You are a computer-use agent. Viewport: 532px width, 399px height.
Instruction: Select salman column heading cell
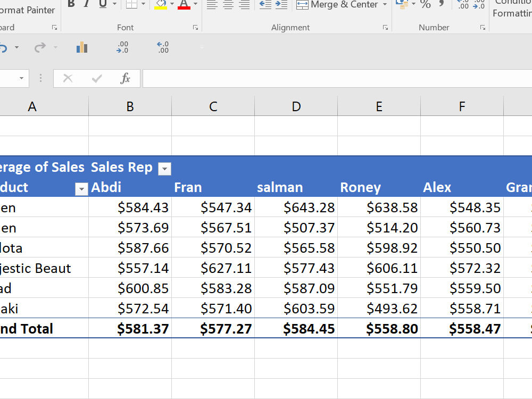tap(296, 187)
